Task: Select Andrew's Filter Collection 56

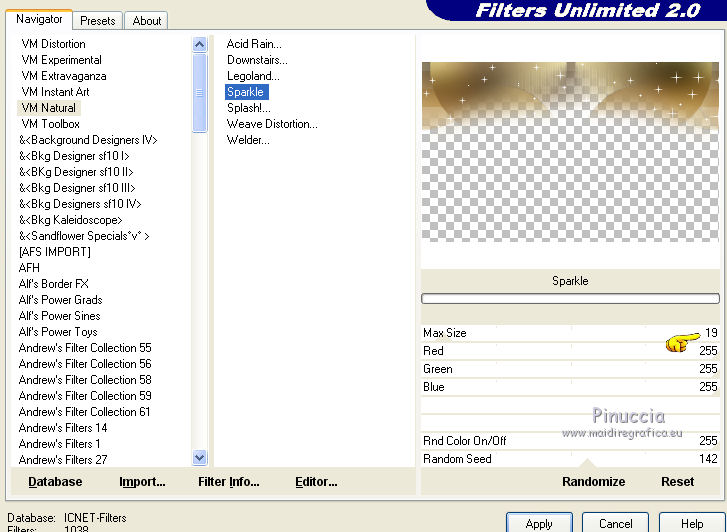Action: point(85,364)
